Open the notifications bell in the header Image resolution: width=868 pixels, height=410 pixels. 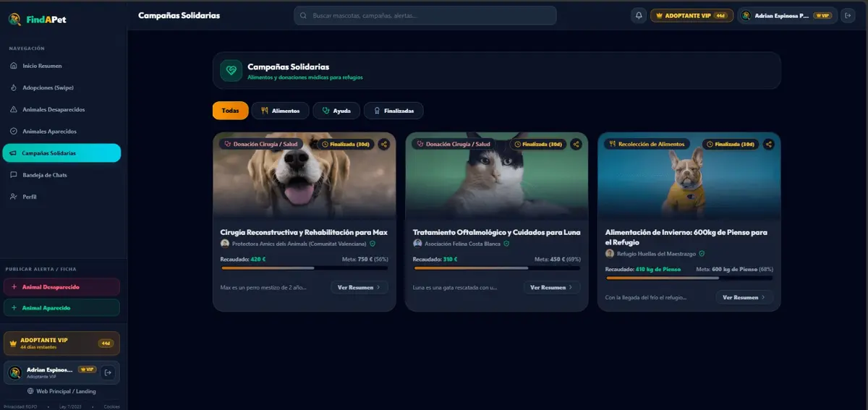point(639,15)
